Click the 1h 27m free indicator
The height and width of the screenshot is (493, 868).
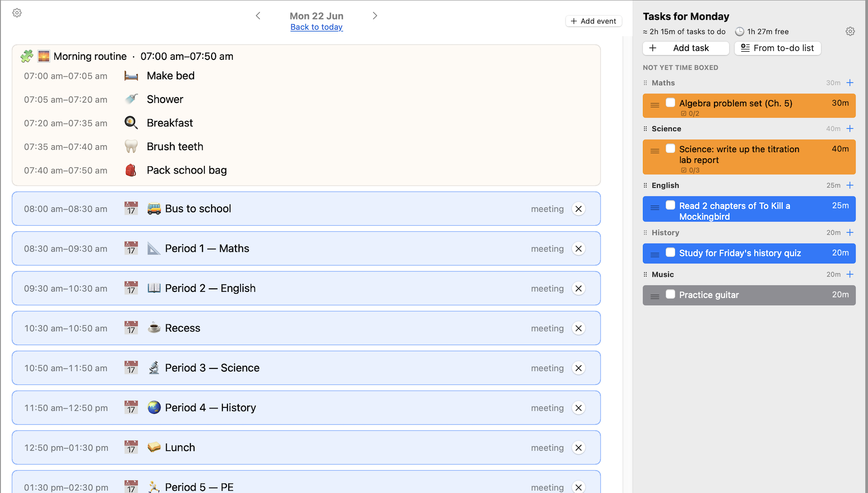click(x=762, y=31)
